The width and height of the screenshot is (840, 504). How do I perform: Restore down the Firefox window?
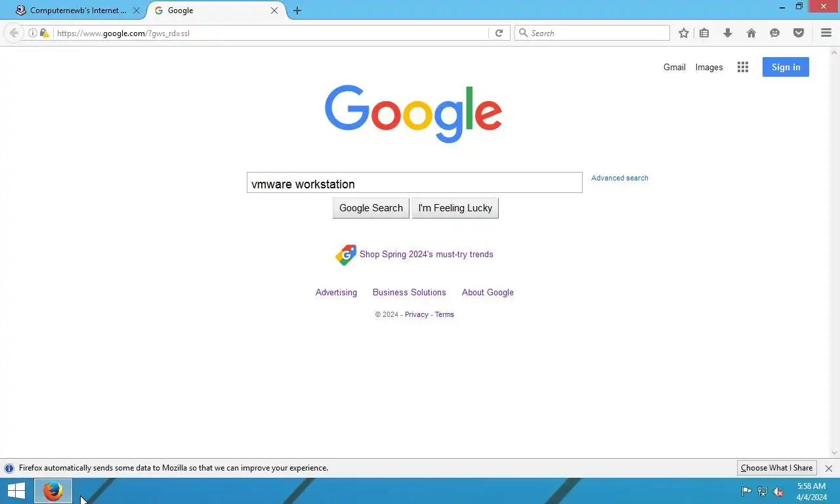799,7
